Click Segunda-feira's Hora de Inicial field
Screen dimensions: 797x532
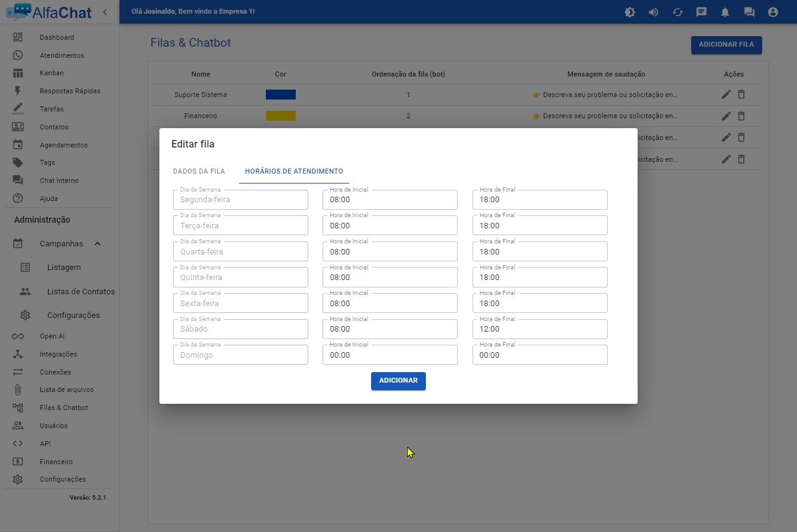click(389, 200)
